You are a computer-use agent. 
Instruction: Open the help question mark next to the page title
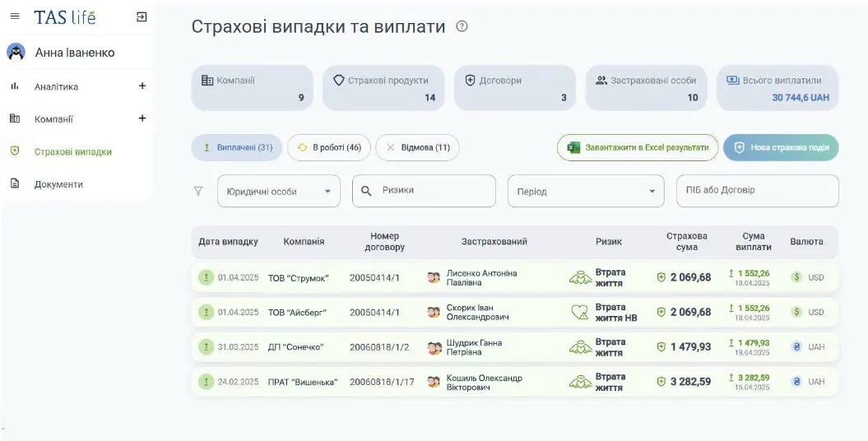click(462, 26)
